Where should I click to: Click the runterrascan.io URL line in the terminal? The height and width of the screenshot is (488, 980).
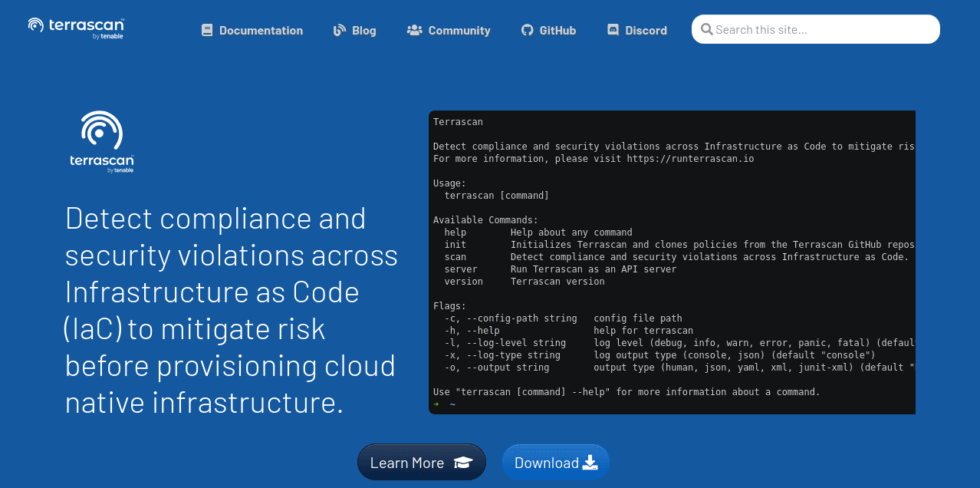coord(594,159)
